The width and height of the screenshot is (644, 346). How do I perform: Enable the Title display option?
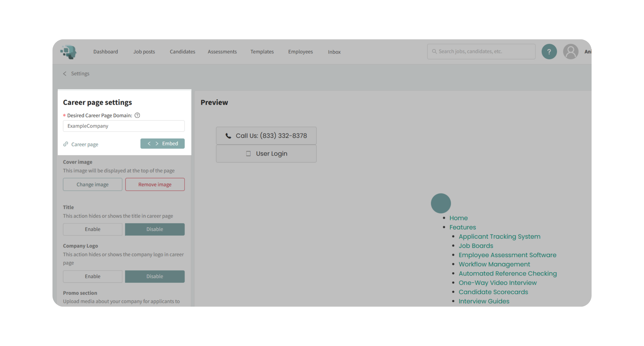[x=93, y=229]
